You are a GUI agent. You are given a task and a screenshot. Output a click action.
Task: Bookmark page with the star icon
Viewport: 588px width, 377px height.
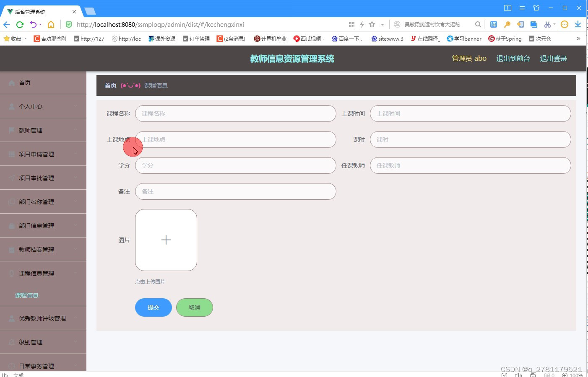372,24
